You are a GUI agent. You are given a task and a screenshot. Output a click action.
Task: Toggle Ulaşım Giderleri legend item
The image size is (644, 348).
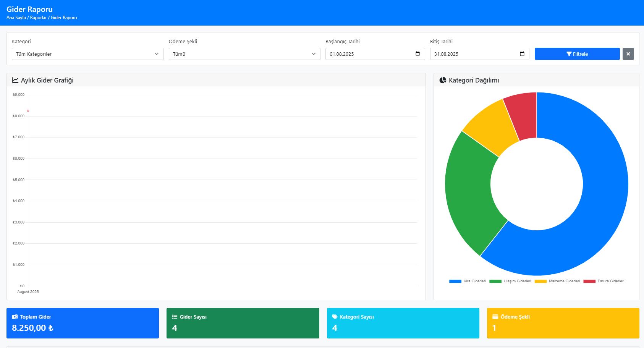(x=510, y=281)
